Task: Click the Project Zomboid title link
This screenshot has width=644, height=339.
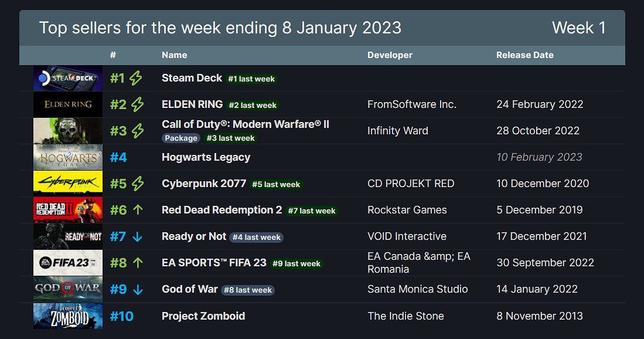Action: [x=203, y=316]
